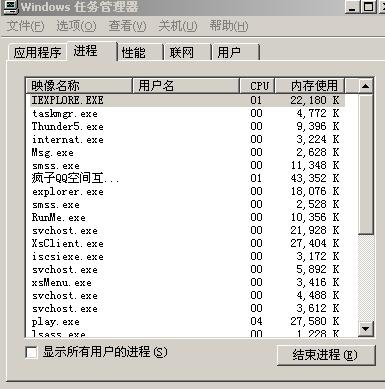Click the Task Manager title bar icon
385x389 pixels.
pos(10,7)
